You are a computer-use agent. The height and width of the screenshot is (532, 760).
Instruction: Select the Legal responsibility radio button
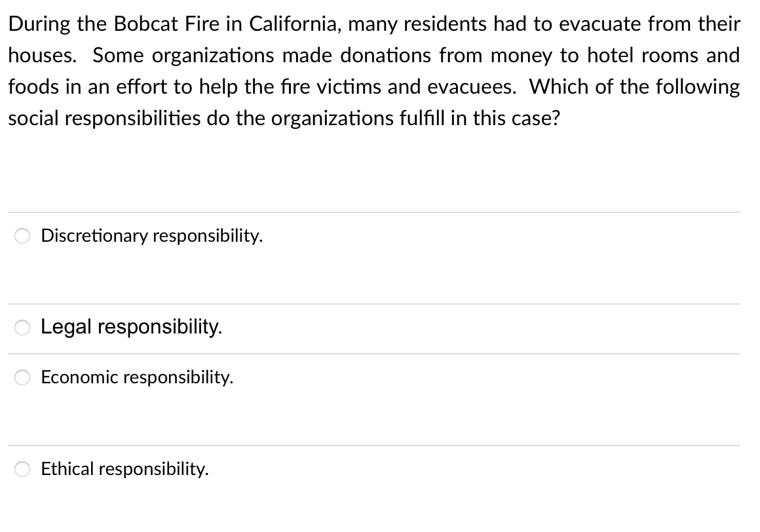(22, 328)
